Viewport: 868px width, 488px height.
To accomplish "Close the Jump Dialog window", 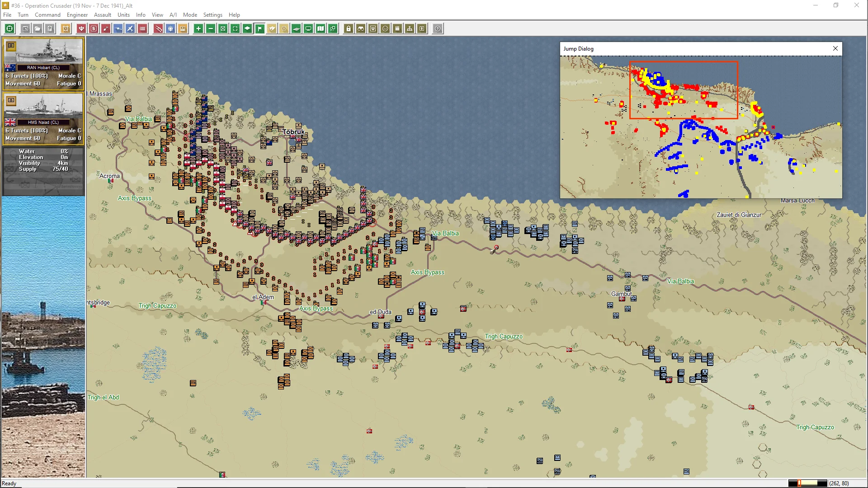I will tap(835, 49).
